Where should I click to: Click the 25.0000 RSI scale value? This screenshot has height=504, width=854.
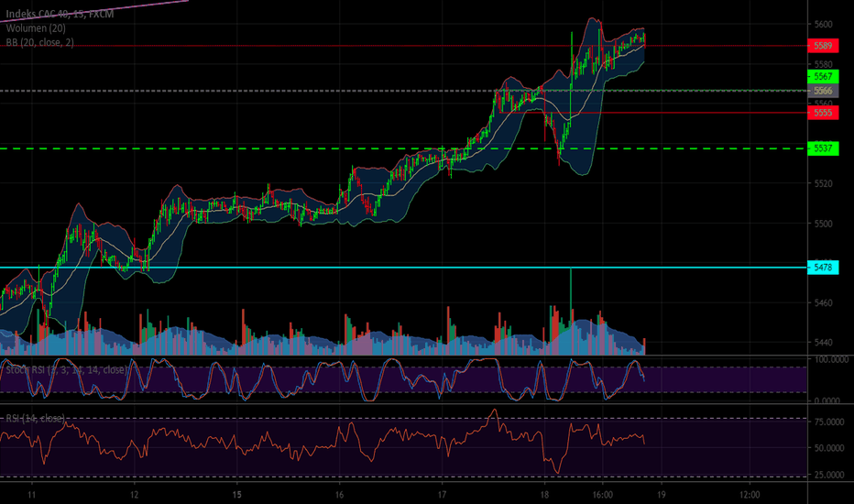tap(829, 475)
